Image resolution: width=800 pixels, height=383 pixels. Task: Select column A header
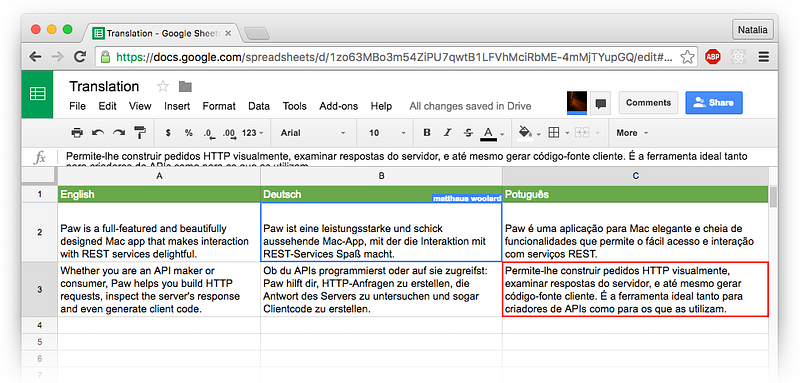pyautogui.click(x=159, y=176)
